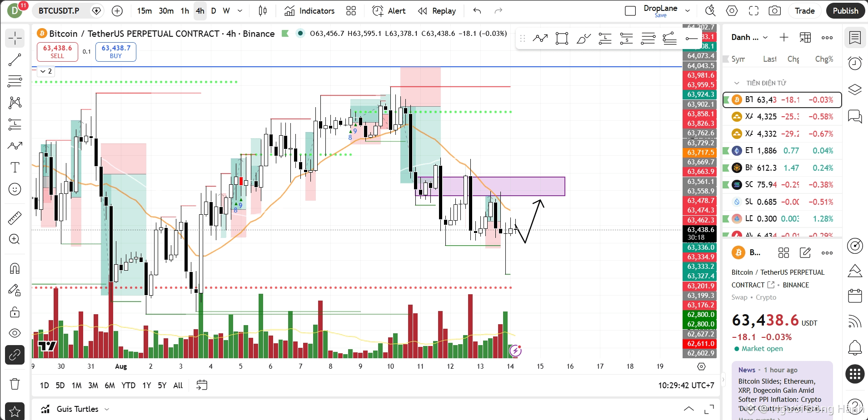The height and width of the screenshot is (420, 868).
Task: Open the pattern drawing tools
Action: [x=15, y=103]
